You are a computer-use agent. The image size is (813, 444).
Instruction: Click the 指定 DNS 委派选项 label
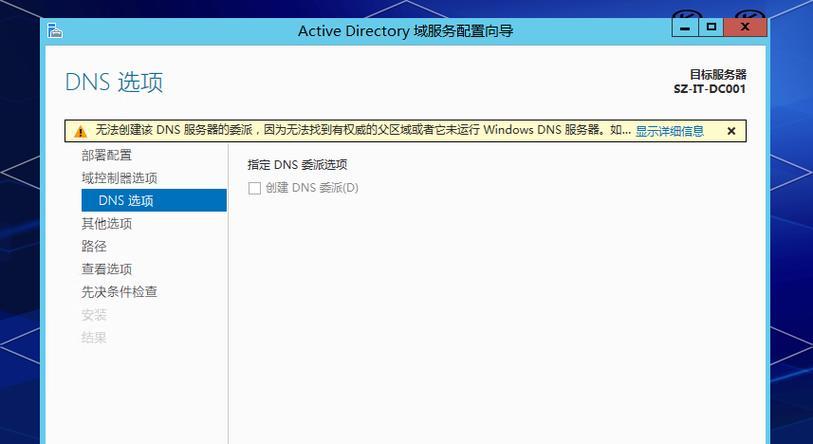pyautogui.click(x=297, y=165)
